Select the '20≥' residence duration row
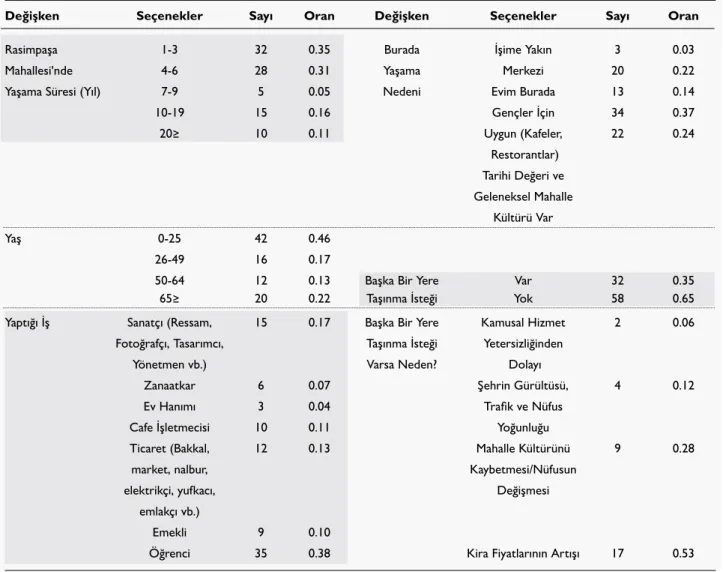Image resolution: width=723 pixels, height=572 pixels. point(172,134)
